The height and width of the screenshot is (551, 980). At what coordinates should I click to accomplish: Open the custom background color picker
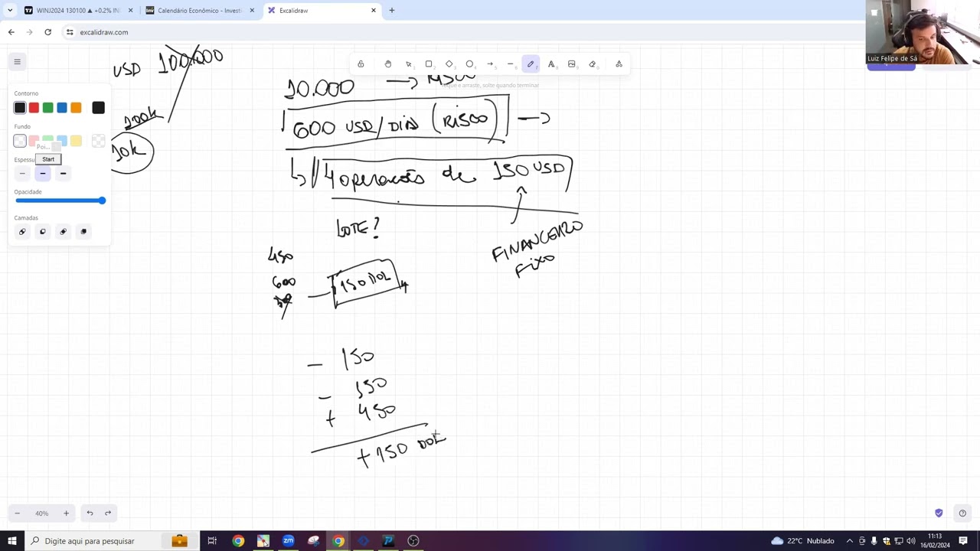coord(98,141)
